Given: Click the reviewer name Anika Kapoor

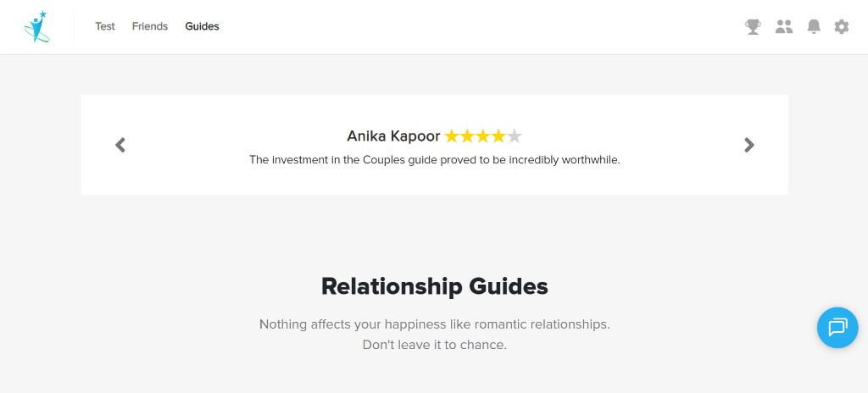Looking at the screenshot, I should pos(393,136).
